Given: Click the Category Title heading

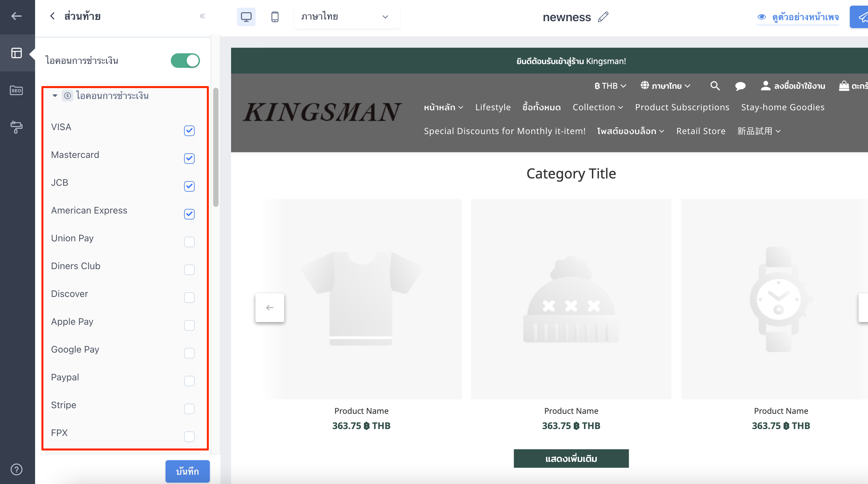Looking at the screenshot, I should 571,173.
